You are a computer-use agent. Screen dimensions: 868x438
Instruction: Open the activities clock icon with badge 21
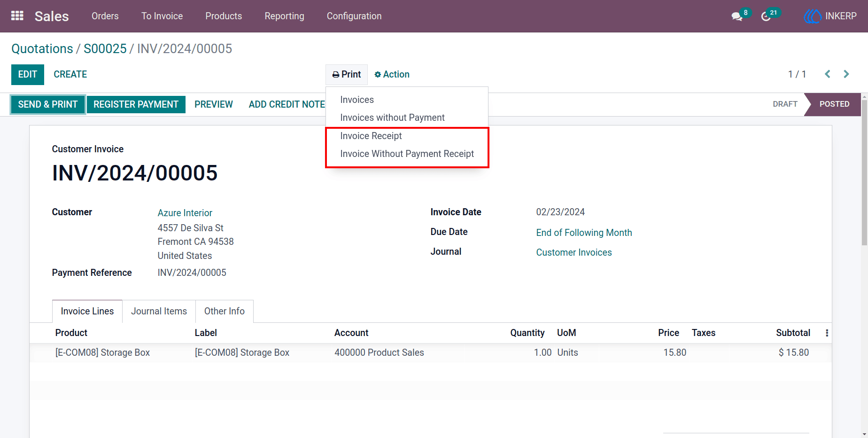766,16
